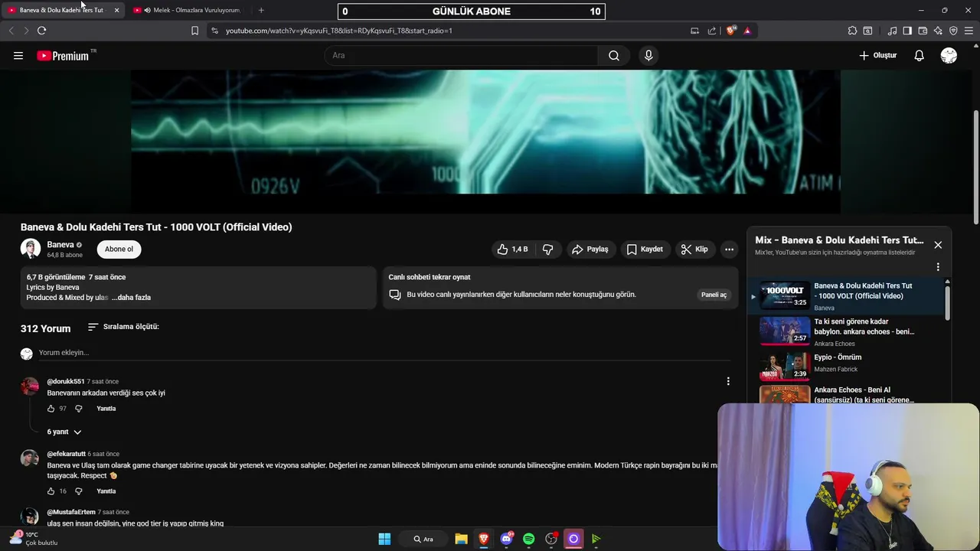Image resolution: width=980 pixels, height=551 pixels.
Task: Go to YouTube Premium home logo
Action: point(63,55)
